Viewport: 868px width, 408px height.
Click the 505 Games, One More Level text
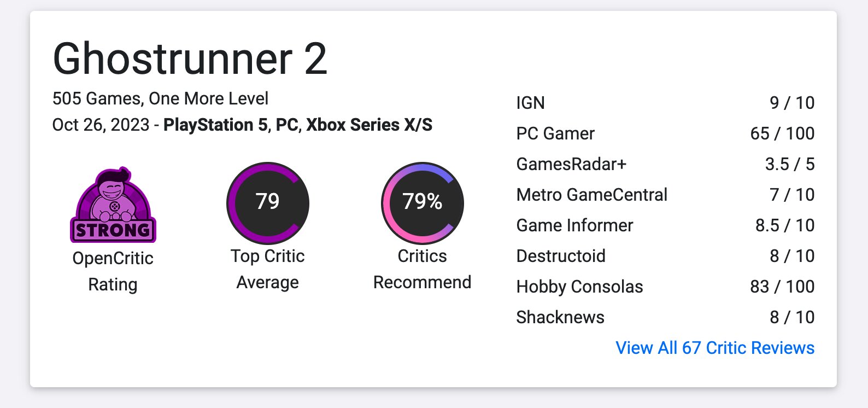pos(160,98)
